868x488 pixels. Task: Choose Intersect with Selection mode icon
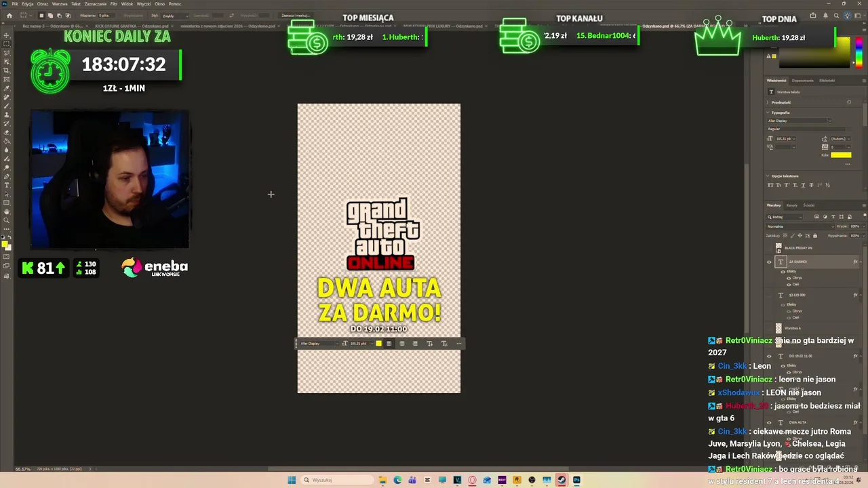[x=68, y=16]
